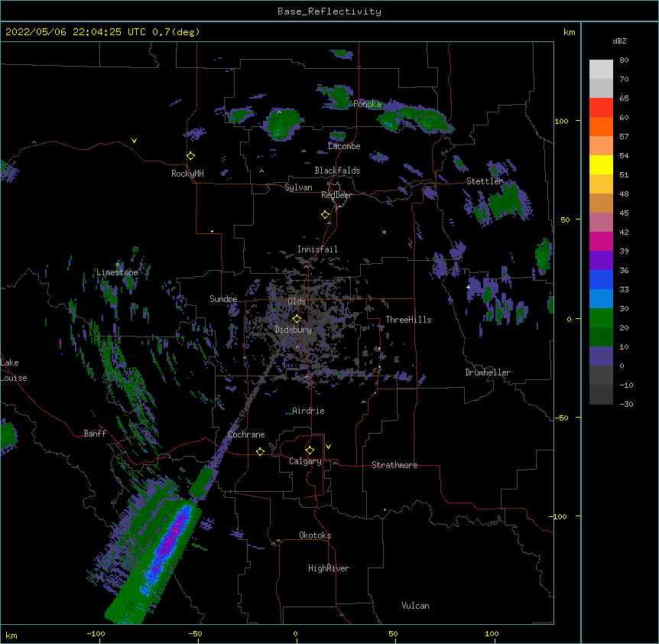Click the km unit label at bottom left
659x644 pixels.
click(x=11, y=635)
